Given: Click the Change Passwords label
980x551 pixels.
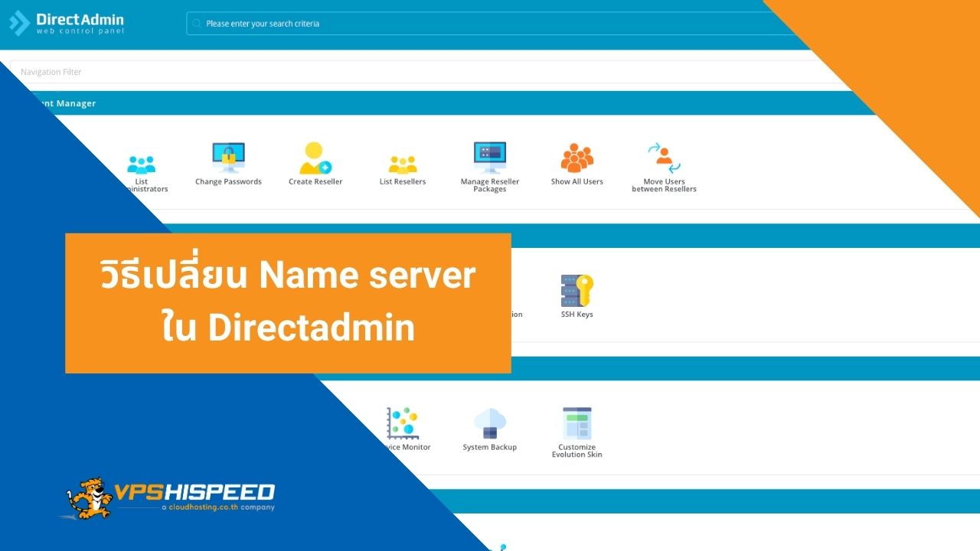Looking at the screenshot, I should (228, 182).
